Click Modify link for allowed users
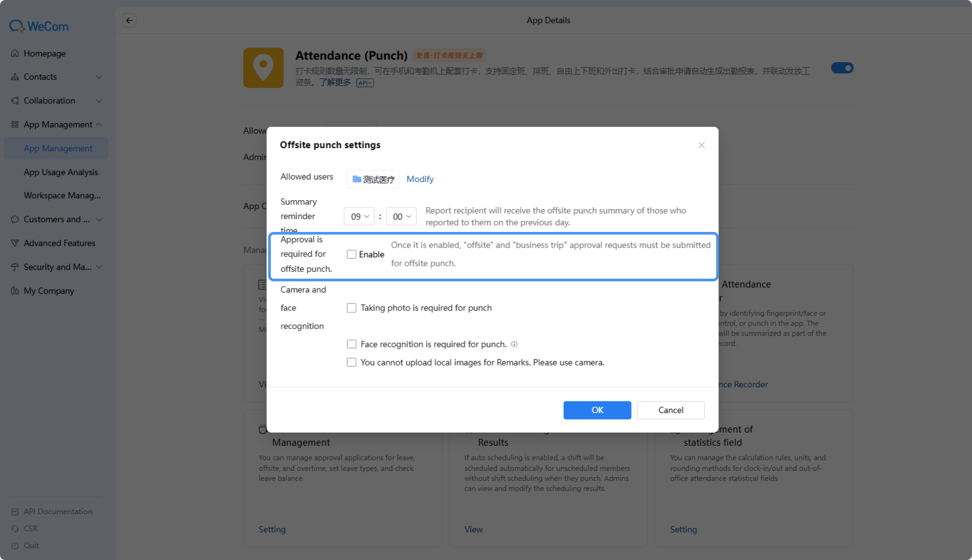 click(420, 179)
